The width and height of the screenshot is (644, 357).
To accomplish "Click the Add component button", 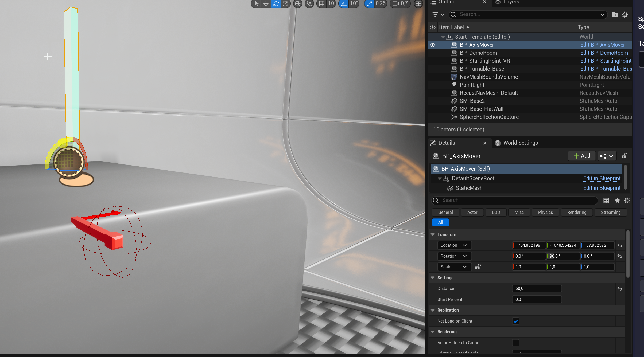I will point(581,156).
